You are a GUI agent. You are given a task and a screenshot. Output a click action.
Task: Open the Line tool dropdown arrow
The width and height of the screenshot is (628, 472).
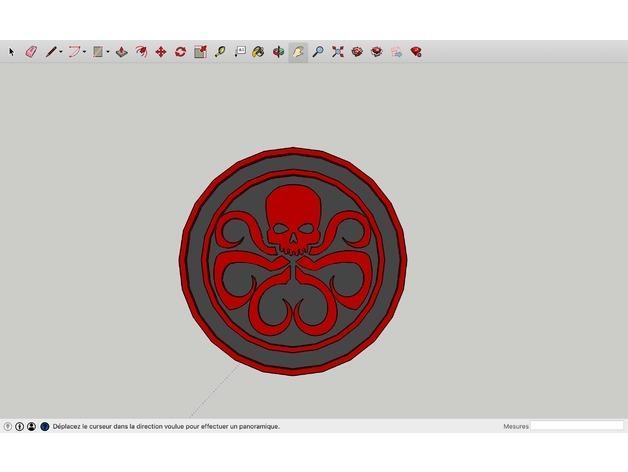(60, 52)
